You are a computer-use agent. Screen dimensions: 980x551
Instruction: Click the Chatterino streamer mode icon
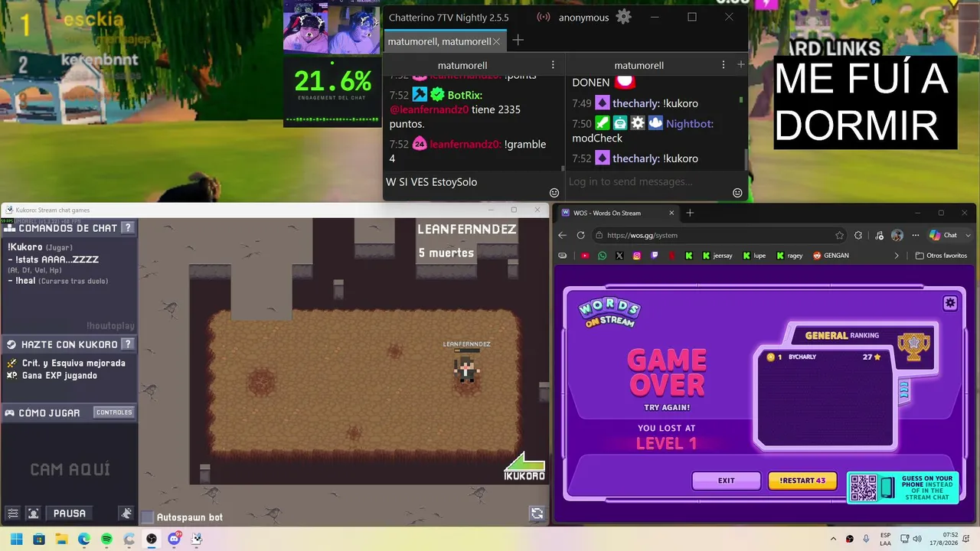click(x=544, y=17)
